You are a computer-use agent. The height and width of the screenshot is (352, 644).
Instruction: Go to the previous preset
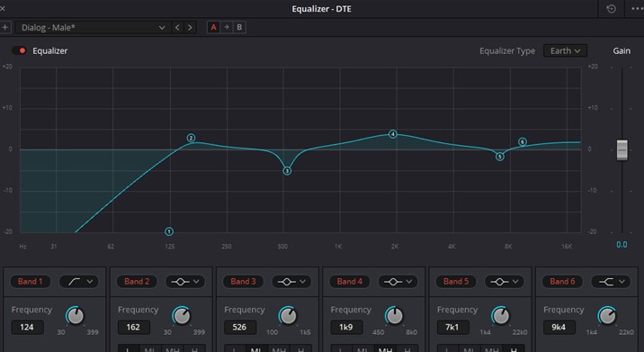[x=177, y=28]
